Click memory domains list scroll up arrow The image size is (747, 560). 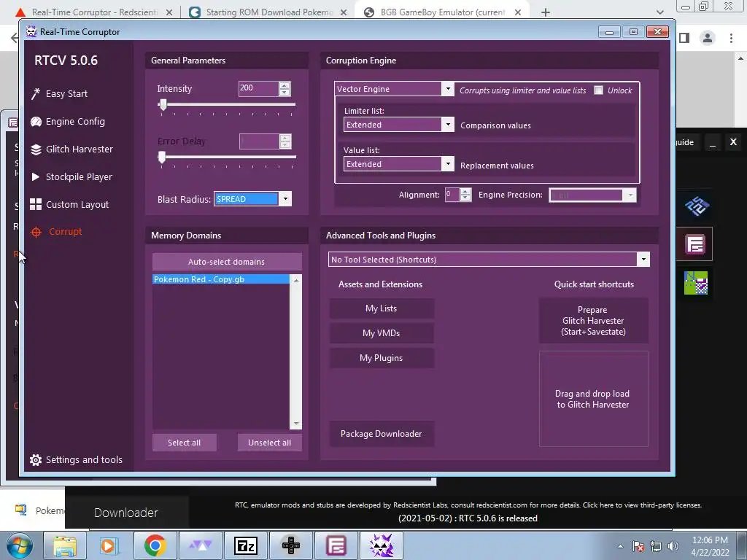click(296, 280)
